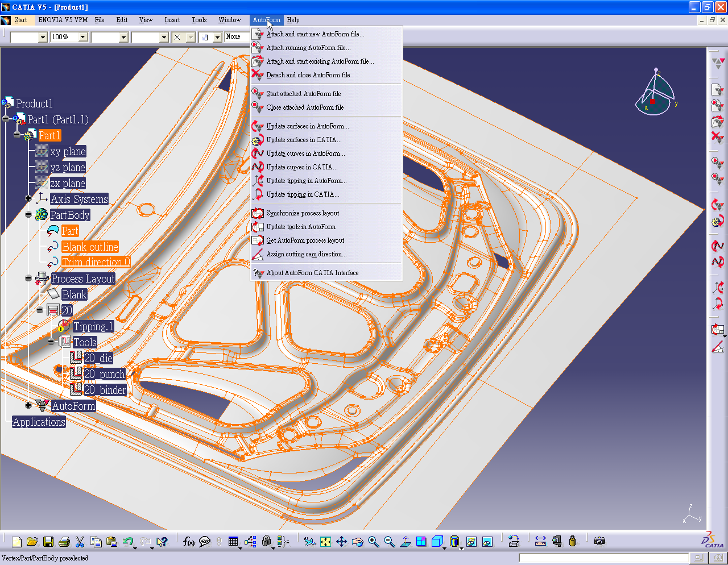Expand the AutoForm tree node

(x=28, y=405)
